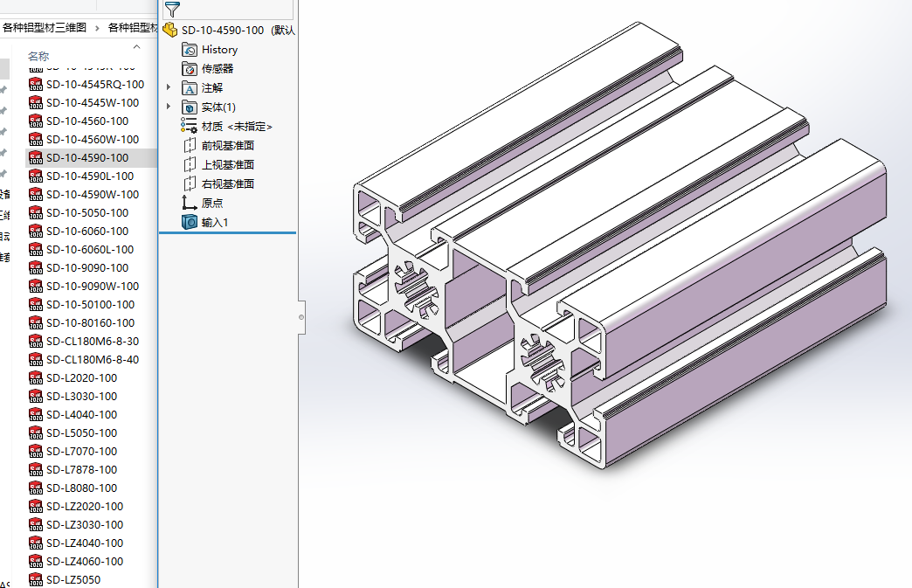The image size is (912, 588).
Task: Click the file icon of SD-L5050-100
Action: (x=36, y=433)
